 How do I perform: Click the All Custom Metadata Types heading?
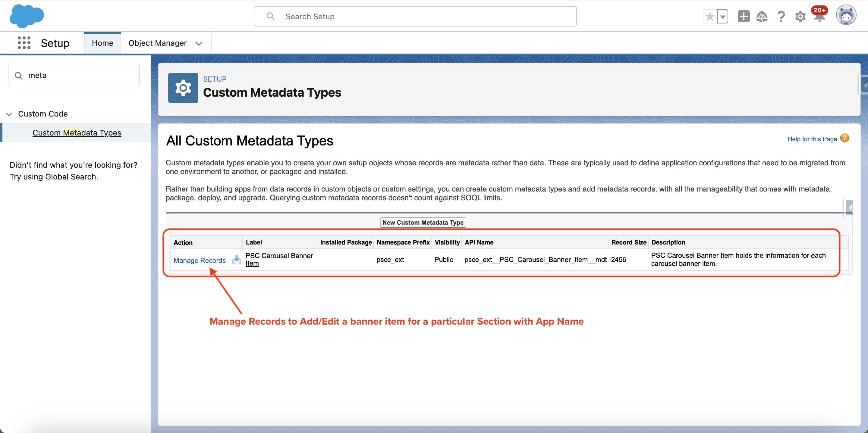(249, 141)
